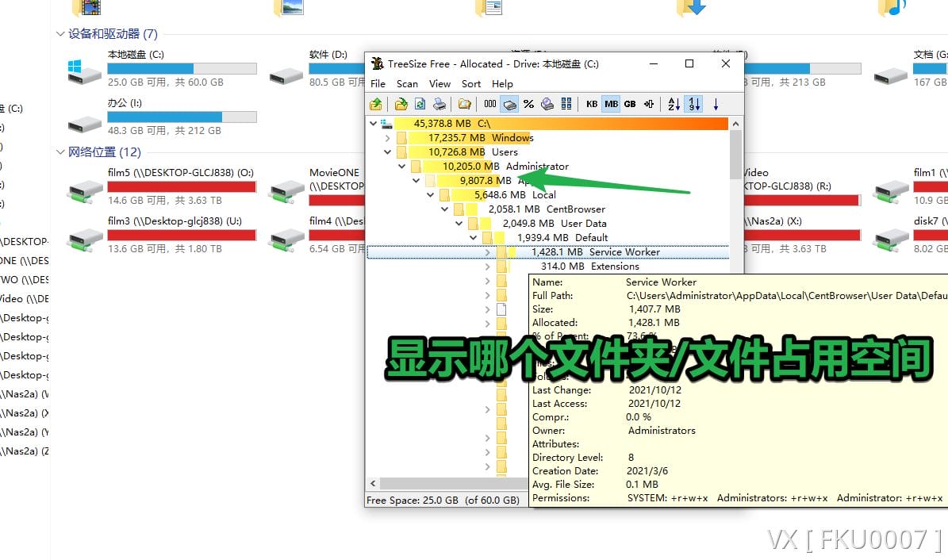Viewport: 948px width, 560px height.
Task: Sort tree by size 1-9 icon
Action: (694, 104)
